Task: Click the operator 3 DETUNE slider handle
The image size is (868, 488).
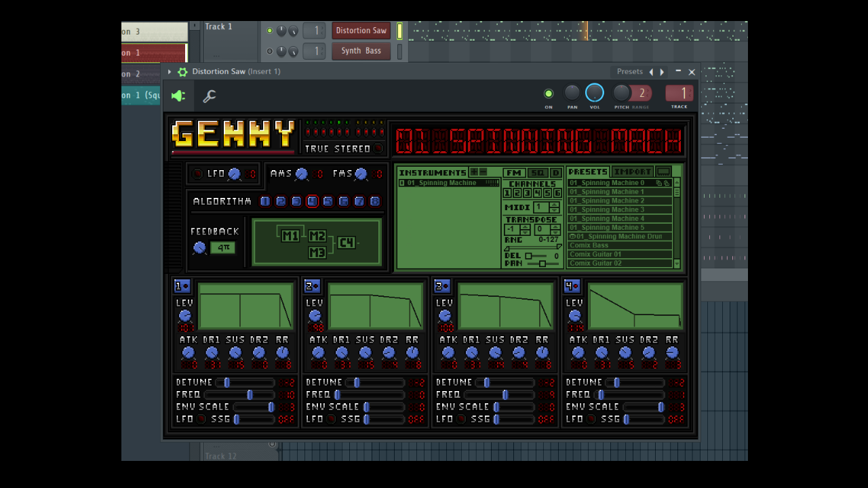Action: point(487,382)
